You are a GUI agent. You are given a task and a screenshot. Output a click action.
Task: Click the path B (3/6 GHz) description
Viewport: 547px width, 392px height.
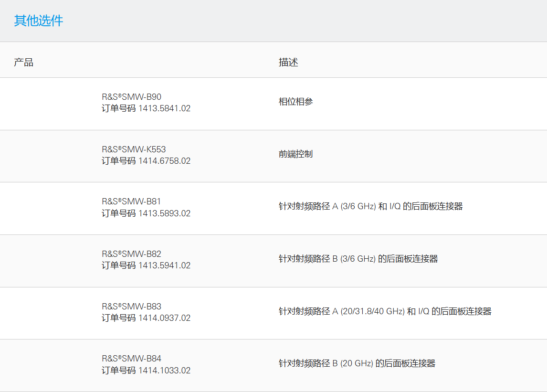358,259
